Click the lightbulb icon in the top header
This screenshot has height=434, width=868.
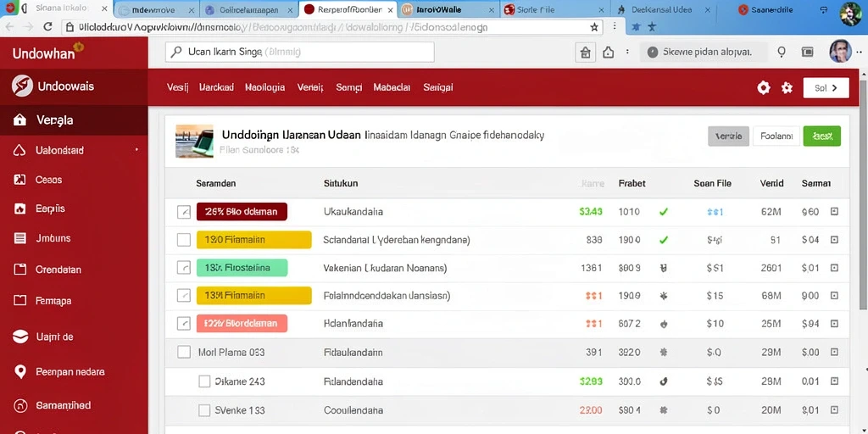(x=782, y=52)
